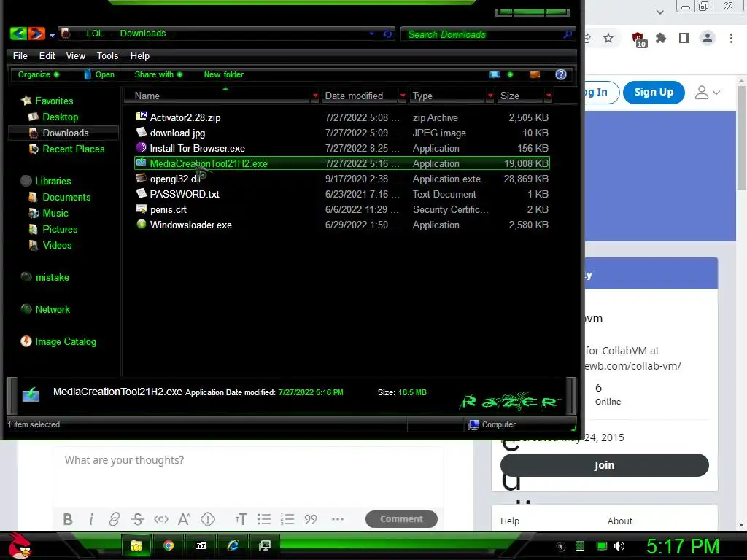Expand the Organize dropdown
The width and height of the screenshot is (747, 560).
click(x=39, y=74)
